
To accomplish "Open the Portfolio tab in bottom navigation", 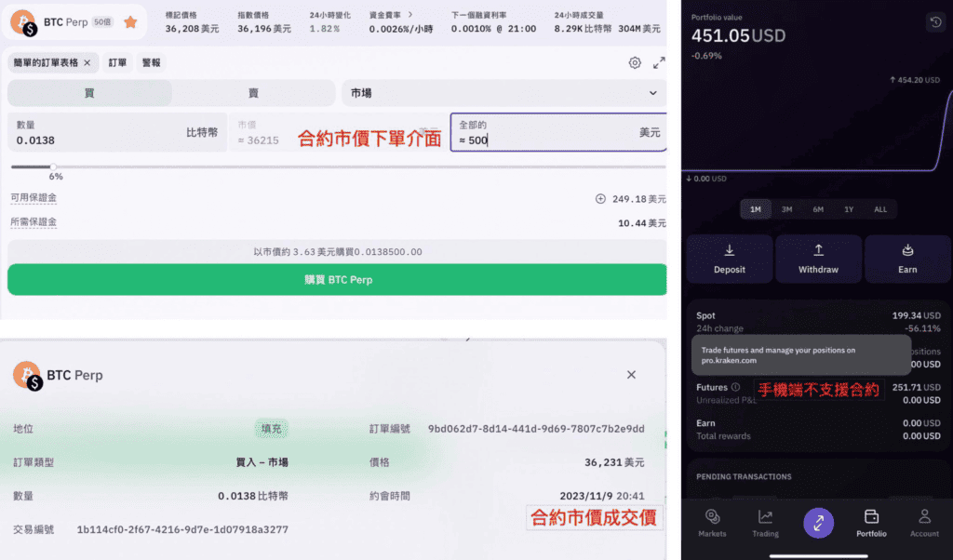I will click(x=871, y=523).
